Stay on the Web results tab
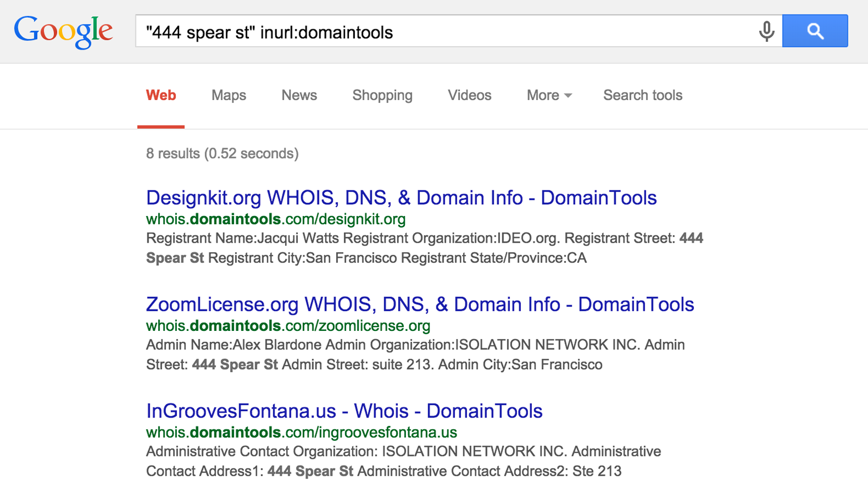868x498 pixels. [161, 95]
